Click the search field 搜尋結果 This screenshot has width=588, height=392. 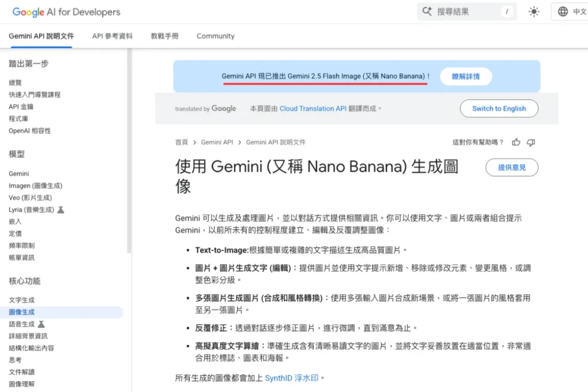point(467,11)
